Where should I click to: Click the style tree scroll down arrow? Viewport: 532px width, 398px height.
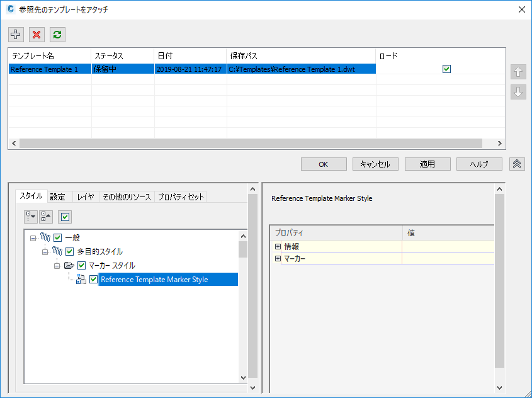(x=243, y=378)
